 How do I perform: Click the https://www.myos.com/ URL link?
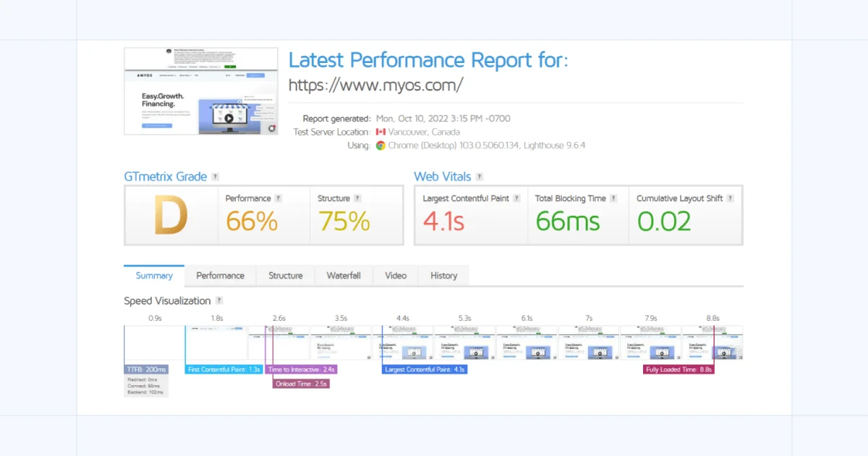(375, 85)
